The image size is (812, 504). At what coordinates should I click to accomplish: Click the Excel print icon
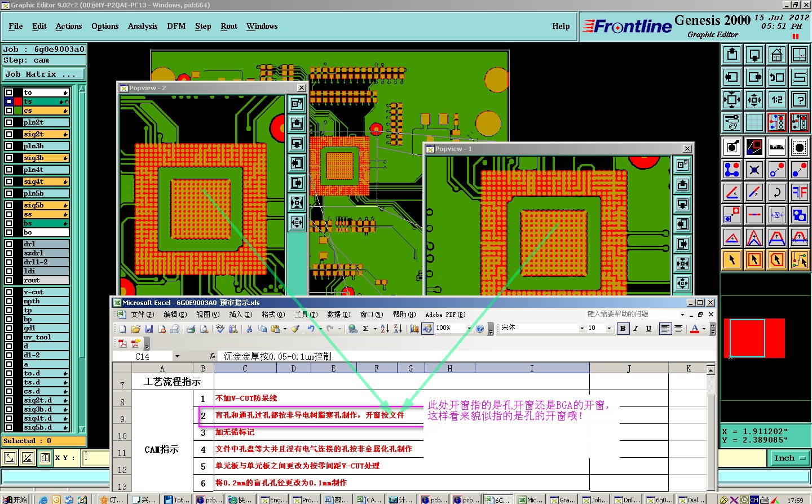(x=191, y=329)
